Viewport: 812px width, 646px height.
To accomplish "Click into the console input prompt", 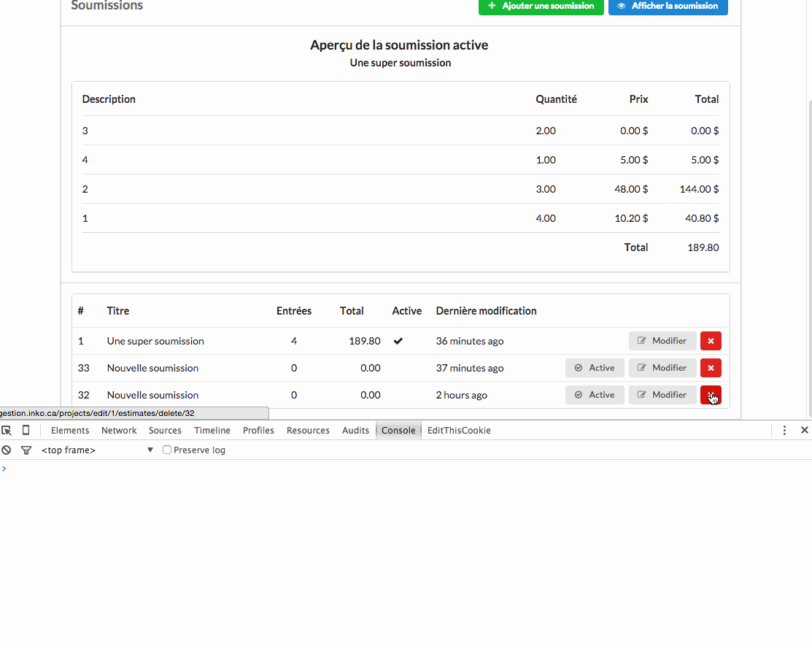I will point(406,469).
